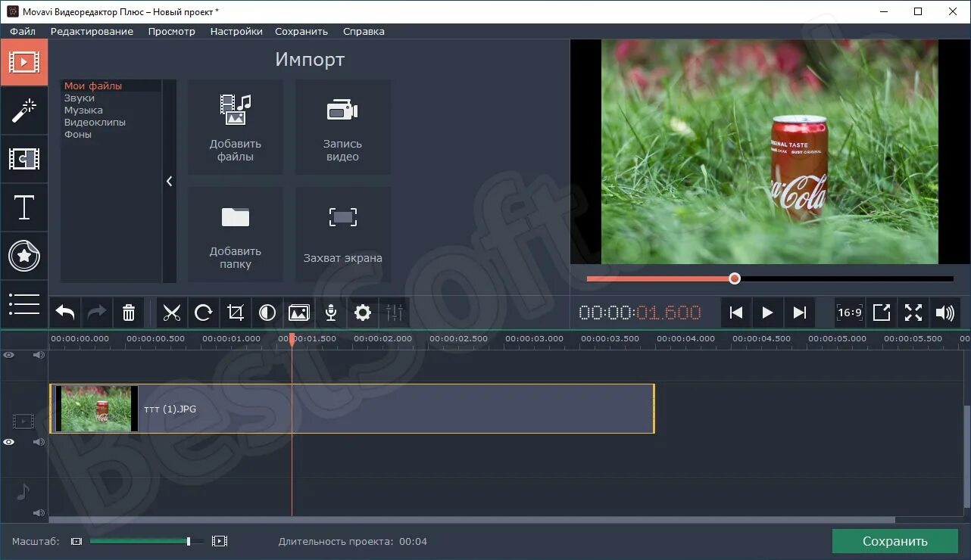Click the horizontal timeline scrollbar
The width and height of the screenshot is (971, 560).
(x=472, y=520)
